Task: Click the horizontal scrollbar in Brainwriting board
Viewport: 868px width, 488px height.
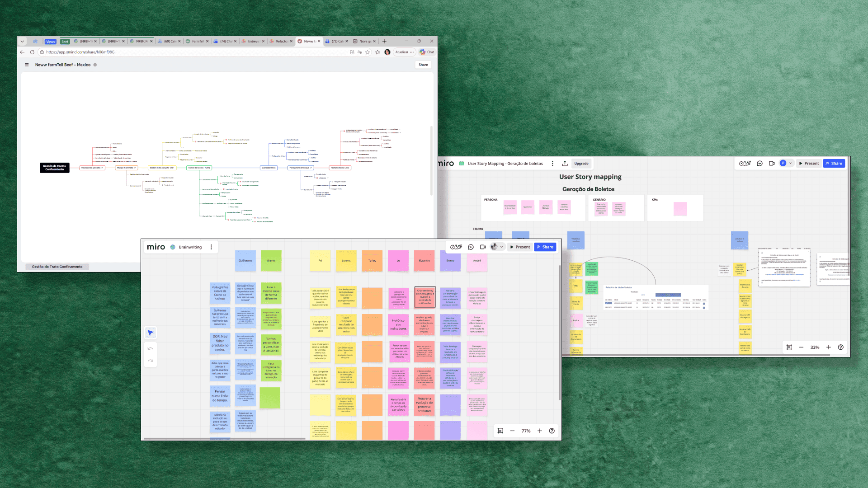Action: (x=225, y=438)
